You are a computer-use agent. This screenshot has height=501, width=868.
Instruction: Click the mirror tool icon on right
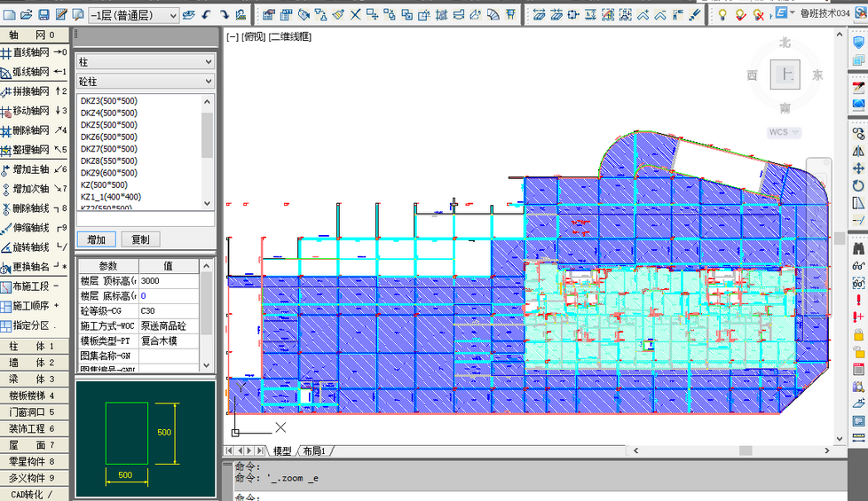click(858, 151)
